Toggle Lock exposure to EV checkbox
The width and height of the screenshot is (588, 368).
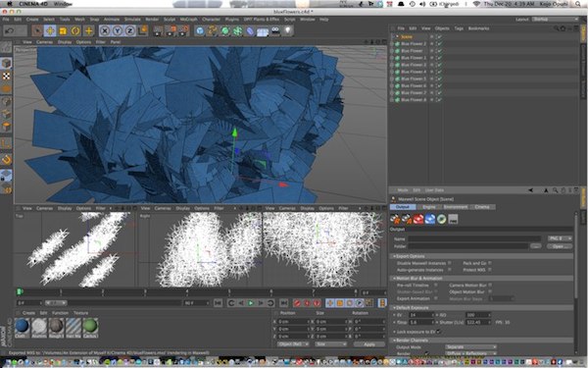438,332
